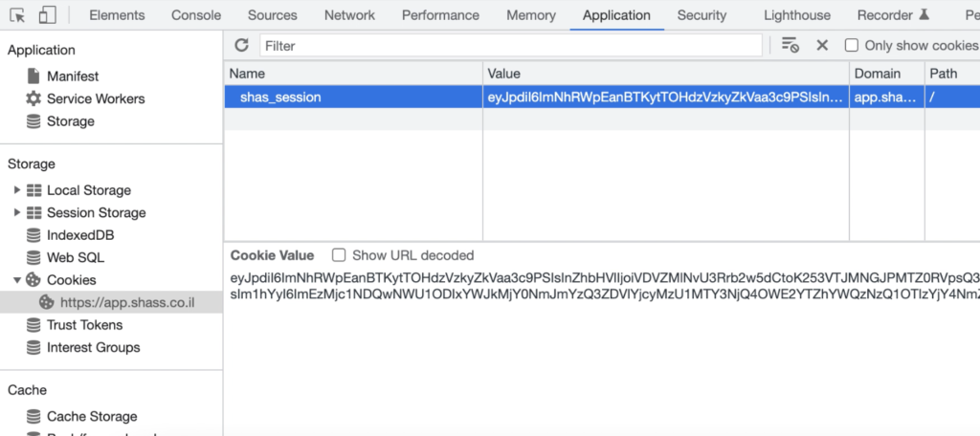
Task: Click the cookie Filter input field
Action: [x=511, y=46]
